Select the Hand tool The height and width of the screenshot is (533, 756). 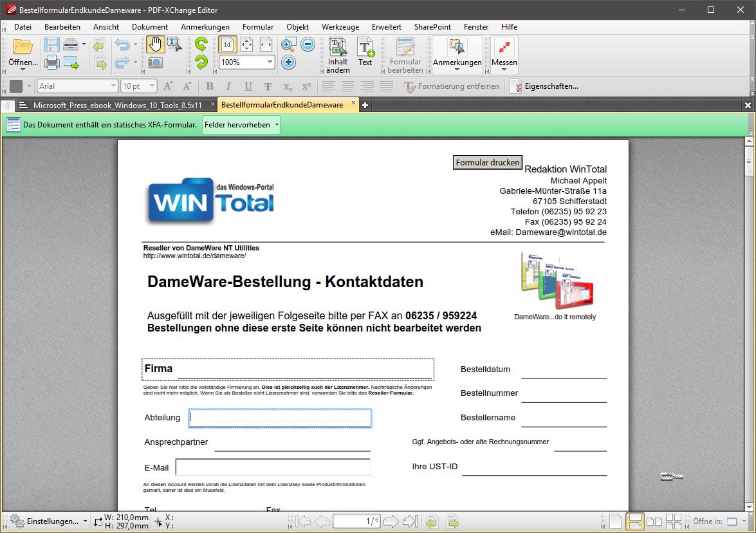(155, 44)
